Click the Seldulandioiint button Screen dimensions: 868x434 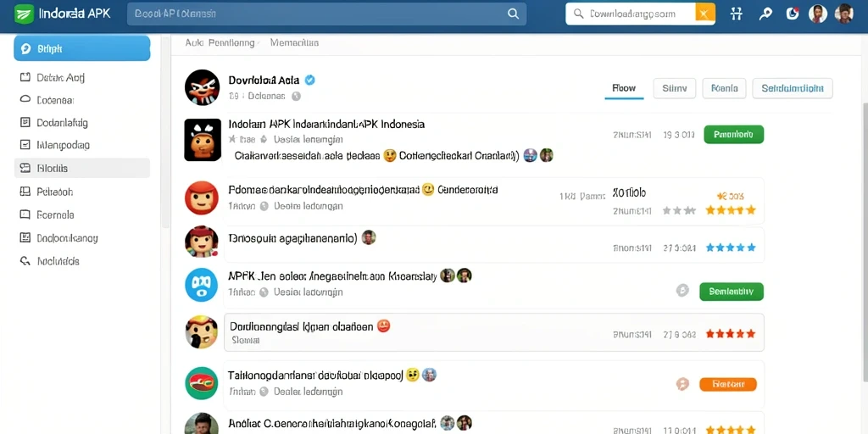coord(793,88)
